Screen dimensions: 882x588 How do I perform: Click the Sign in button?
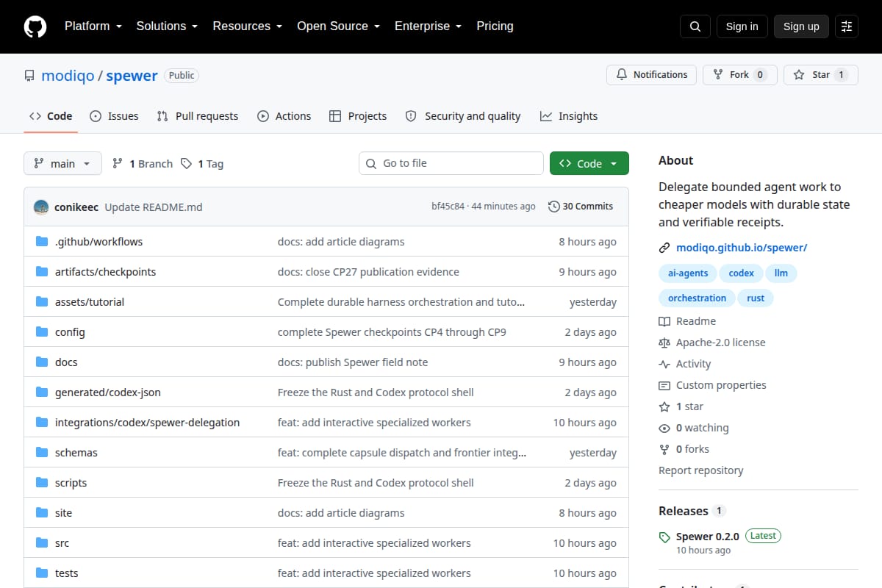(x=742, y=26)
